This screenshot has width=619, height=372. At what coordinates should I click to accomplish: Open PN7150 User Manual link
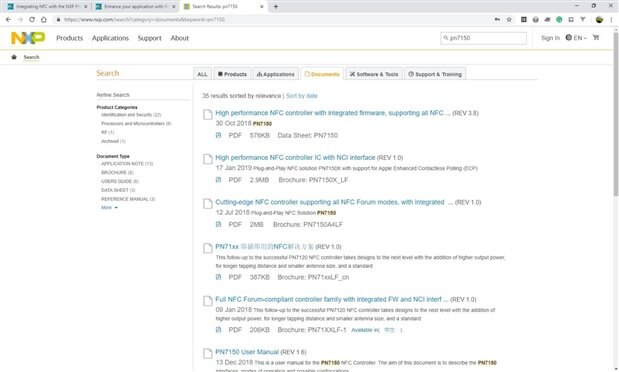pyautogui.click(x=247, y=352)
